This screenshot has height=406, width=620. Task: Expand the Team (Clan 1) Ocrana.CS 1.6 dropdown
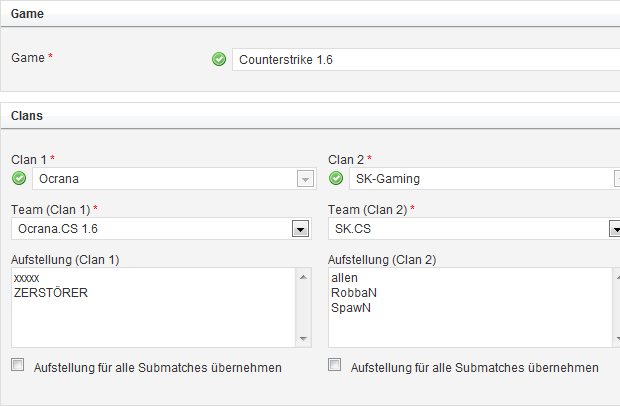299,229
